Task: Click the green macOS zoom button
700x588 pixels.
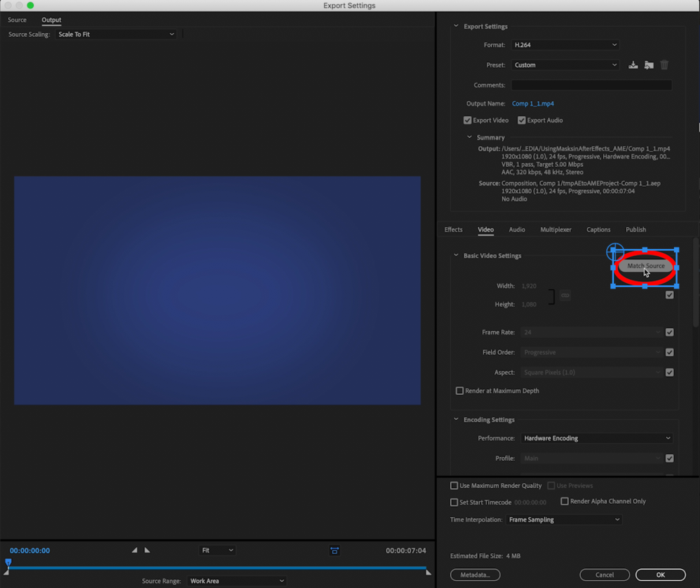Action: (30, 5)
